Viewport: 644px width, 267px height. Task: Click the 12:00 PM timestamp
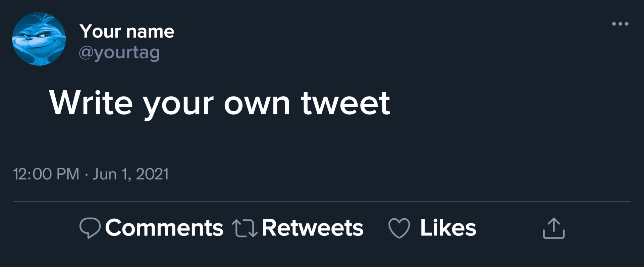tap(46, 174)
